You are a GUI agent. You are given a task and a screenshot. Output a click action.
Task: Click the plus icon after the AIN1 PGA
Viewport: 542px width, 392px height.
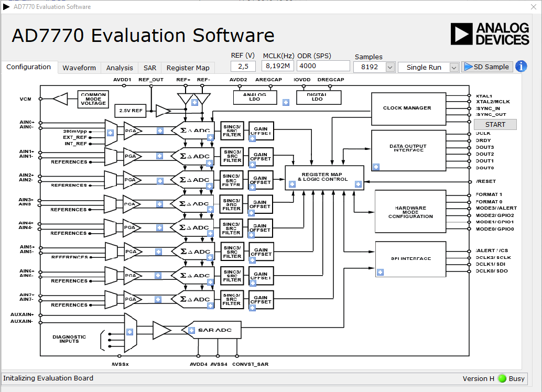coord(159,156)
